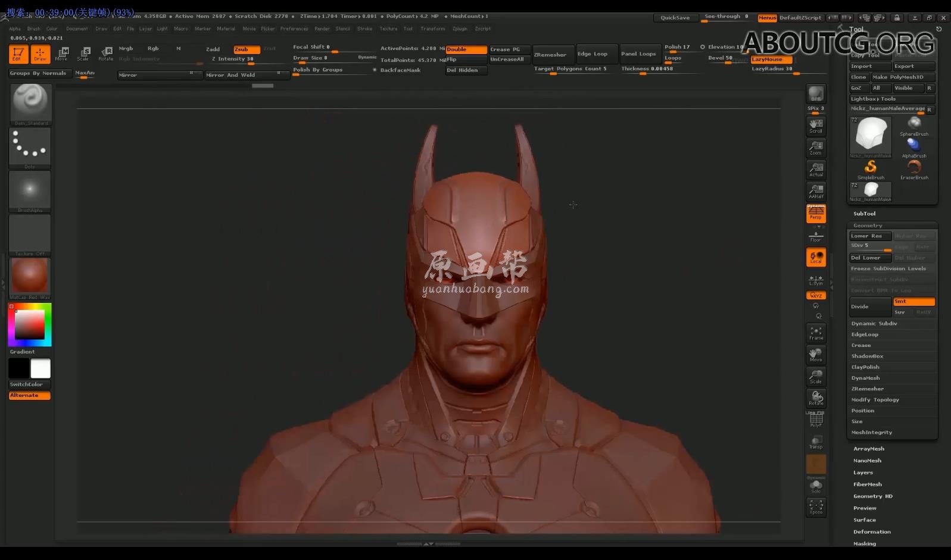The image size is (951, 560).
Task: Click the Actual size icon
Action: coord(816,170)
